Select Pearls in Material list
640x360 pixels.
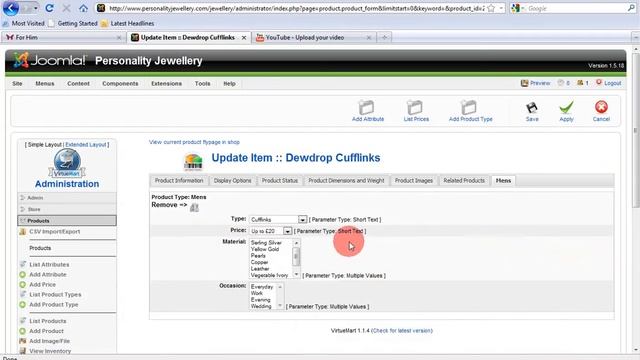(258, 256)
